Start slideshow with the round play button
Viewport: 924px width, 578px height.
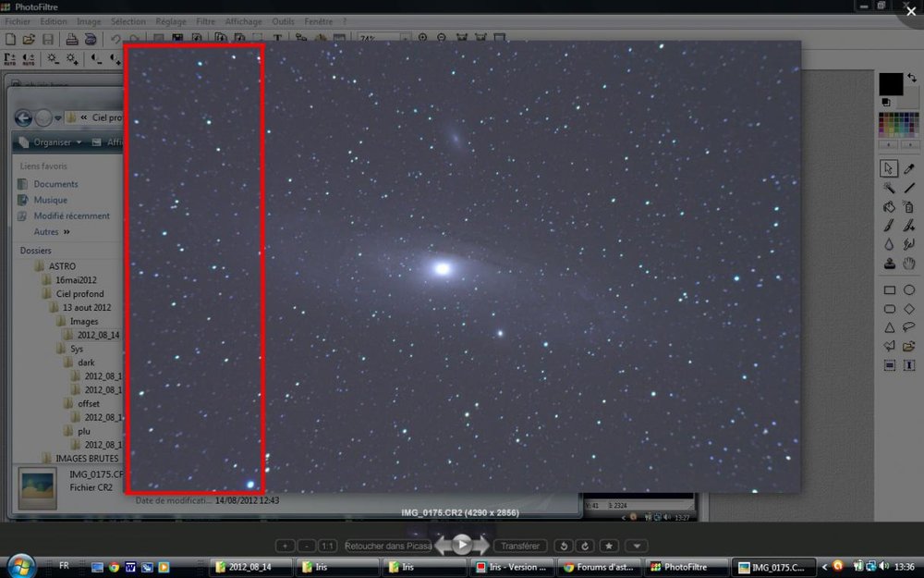pos(462,545)
